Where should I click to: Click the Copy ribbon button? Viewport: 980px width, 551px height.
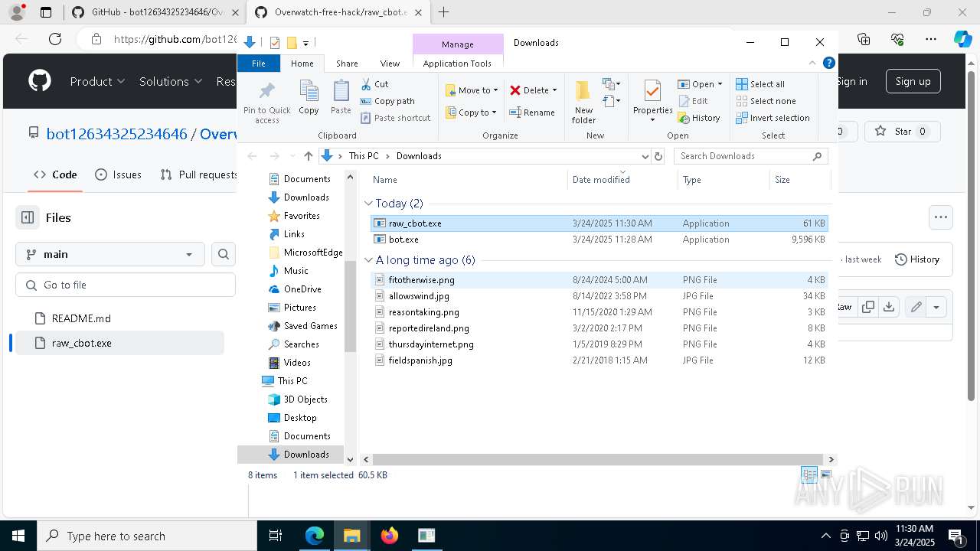309,97
